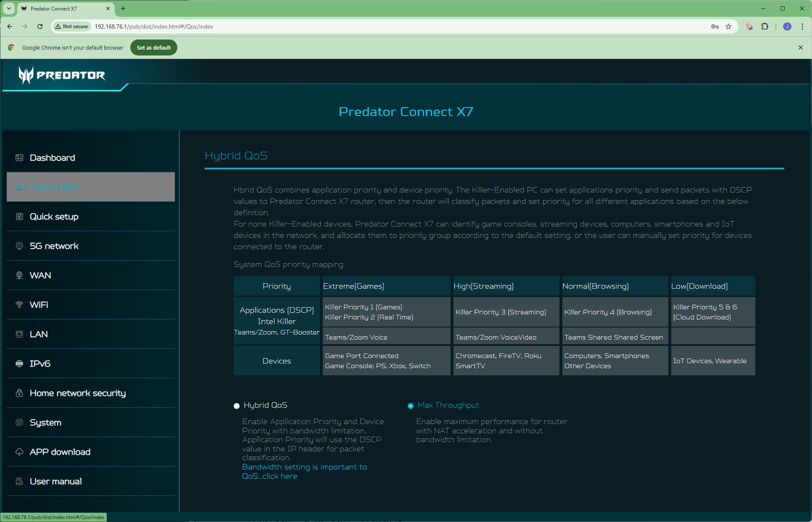812x522 pixels.
Task: Go to the LAN menu item
Action: [x=39, y=334]
